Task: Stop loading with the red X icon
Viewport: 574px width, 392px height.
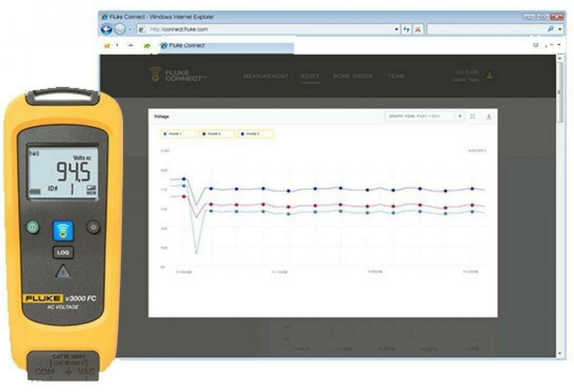Action: 418,29
